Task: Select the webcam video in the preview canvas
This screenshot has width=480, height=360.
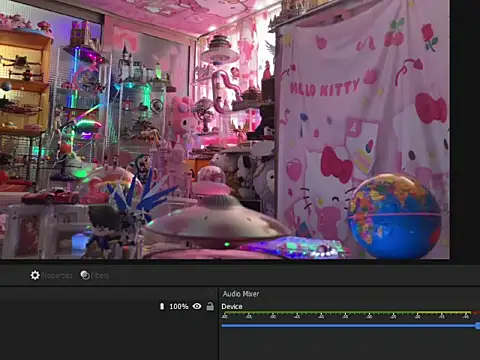Action: (x=225, y=129)
